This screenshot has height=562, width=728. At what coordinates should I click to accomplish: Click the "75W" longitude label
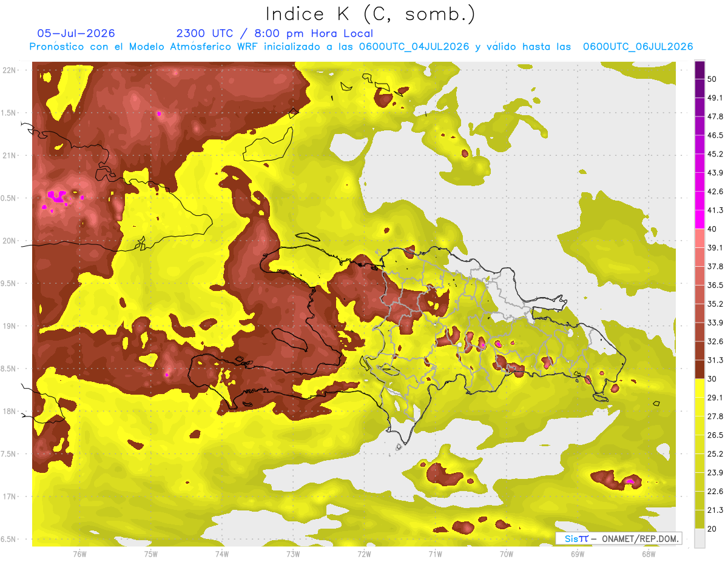151,554
